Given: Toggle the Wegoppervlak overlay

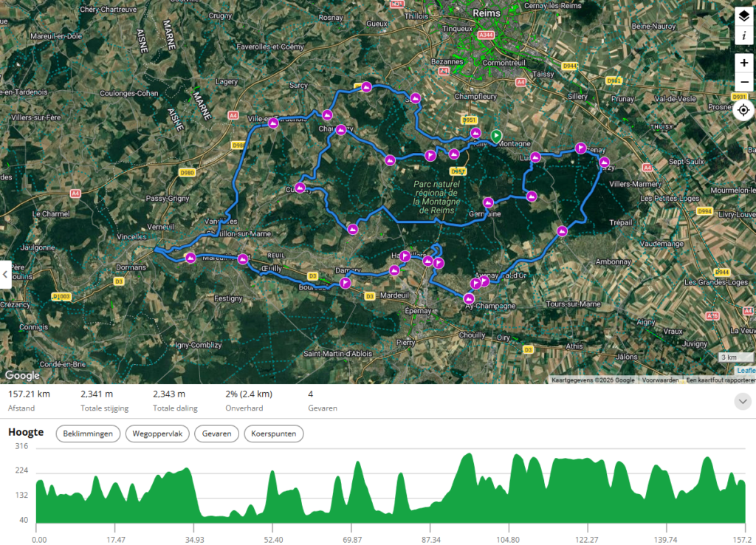Looking at the screenshot, I should (x=157, y=433).
